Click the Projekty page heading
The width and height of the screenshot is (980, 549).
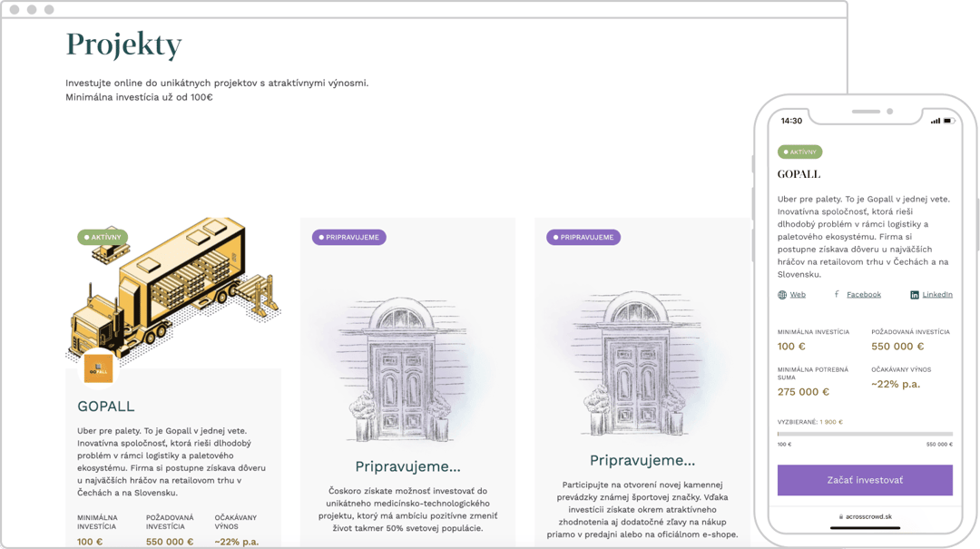point(123,45)
